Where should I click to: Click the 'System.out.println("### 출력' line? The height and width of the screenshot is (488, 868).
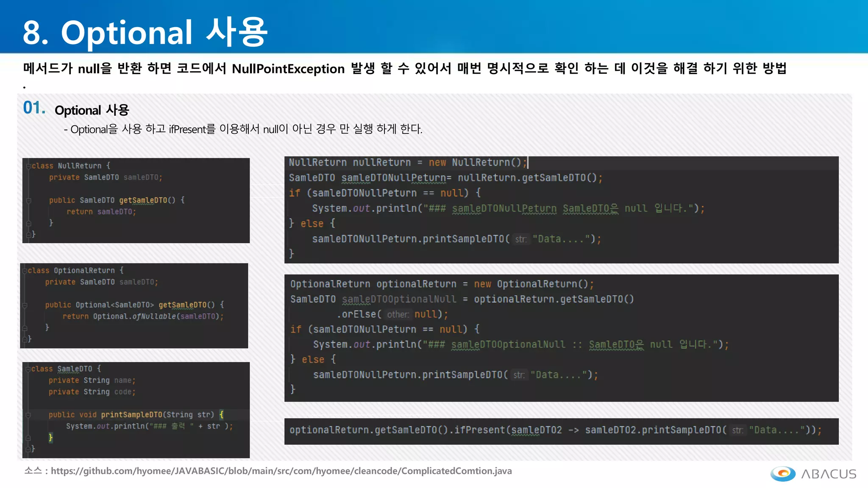coord(149,426)
